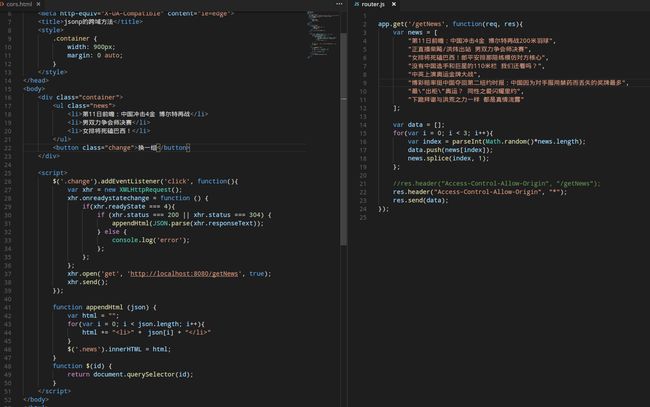Screen dimensions: 650x407
Task: Click the commented-out res.header line in router.js
Action: tap(497, 183)
